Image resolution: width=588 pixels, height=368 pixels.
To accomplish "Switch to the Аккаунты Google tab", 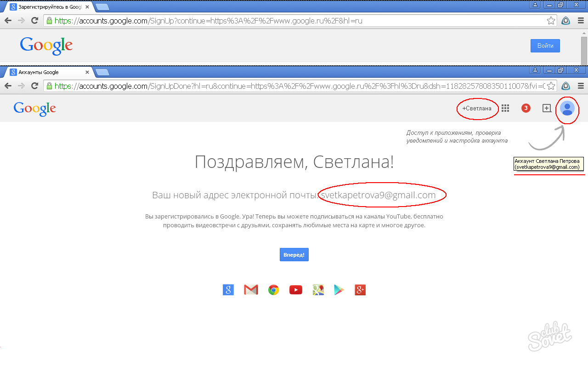I will 48,72.
